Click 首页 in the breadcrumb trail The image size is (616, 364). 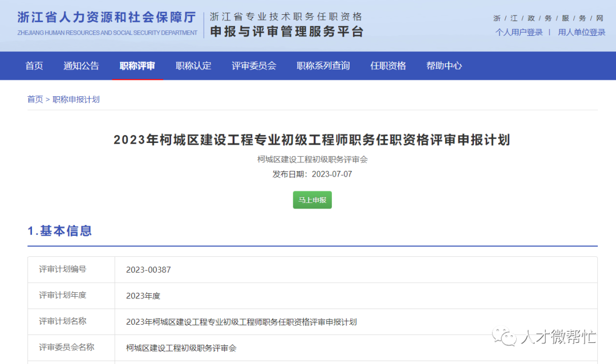[34, 99]
